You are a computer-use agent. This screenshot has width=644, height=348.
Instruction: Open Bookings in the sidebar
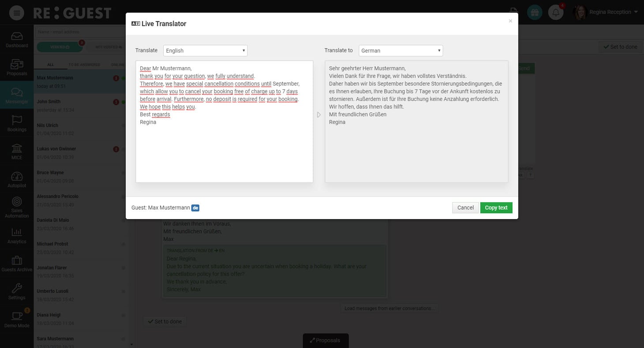(17, 124)
